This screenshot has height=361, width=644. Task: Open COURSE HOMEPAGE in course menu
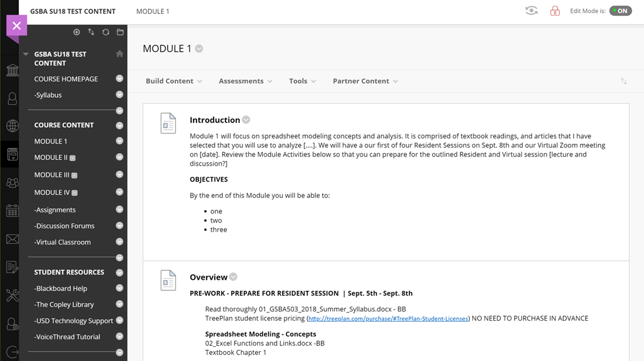click(66, 79)
